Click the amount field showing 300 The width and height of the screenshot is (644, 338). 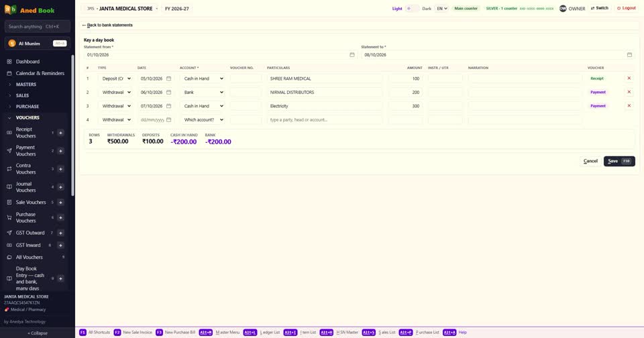click(405, 106)
